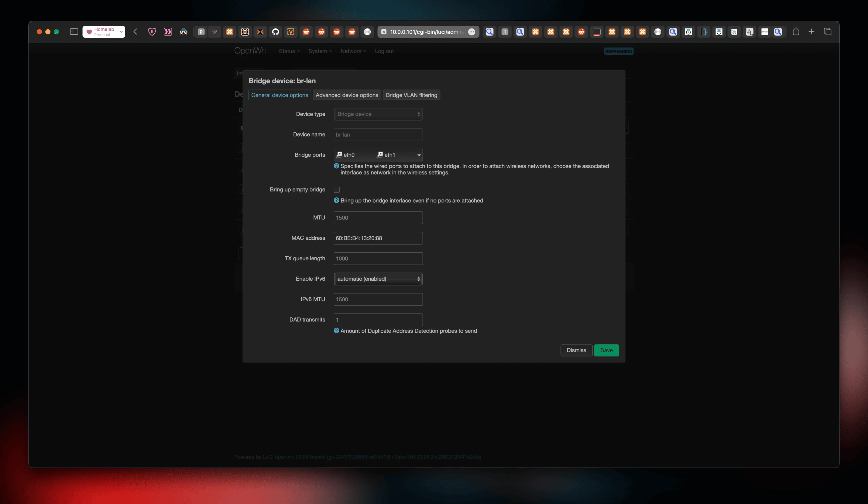
Task: Save the bridge device settings
Action: (606, 350)
